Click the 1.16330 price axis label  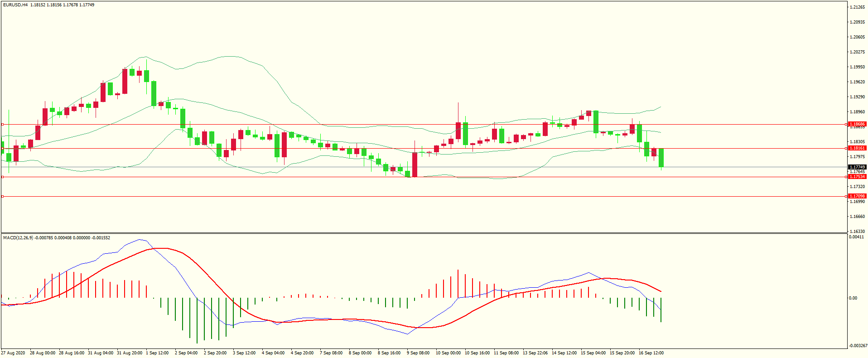[857, 232]
